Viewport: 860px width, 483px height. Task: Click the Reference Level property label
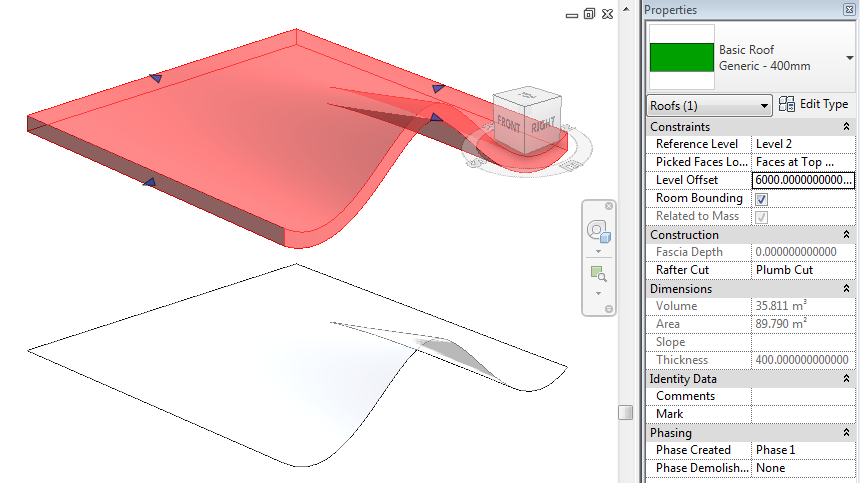click(697, 144)
